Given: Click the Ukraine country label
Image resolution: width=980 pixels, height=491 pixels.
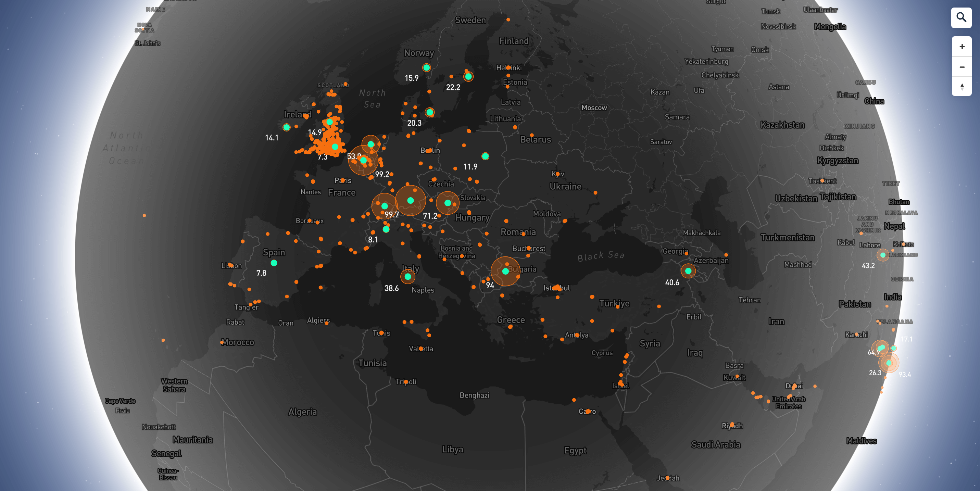Looking at the screenshot, I should point(565,186).
